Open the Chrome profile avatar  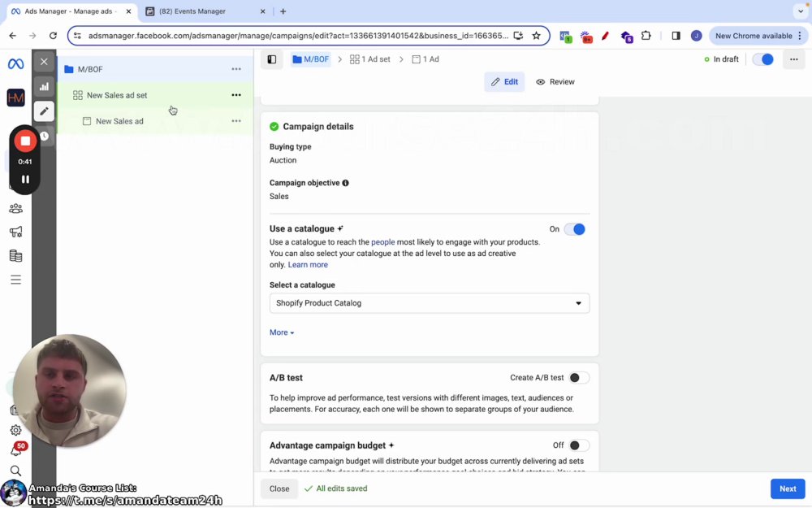[696, 36]
